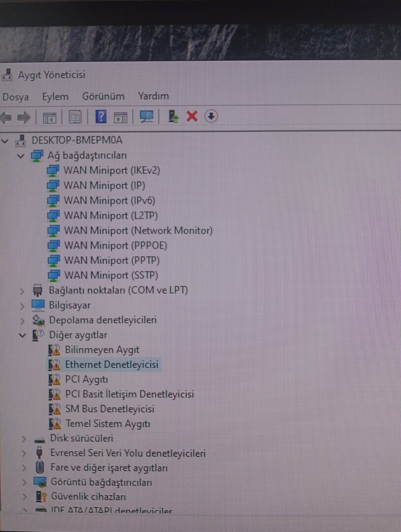Collapse the Diğer aygıtlar category
The height and width of the screenshot is (532, 401).
tap(22, 335)
